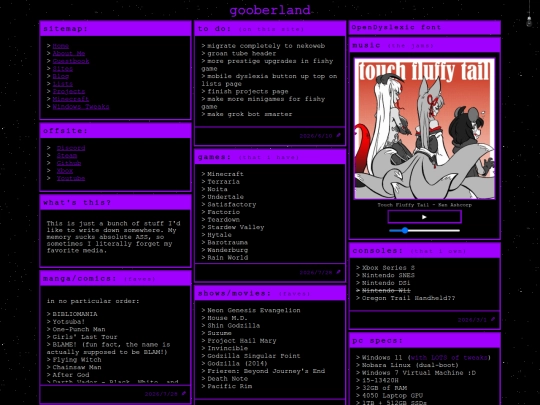Click "Factorio" in the games list

[x=223, y=212]
